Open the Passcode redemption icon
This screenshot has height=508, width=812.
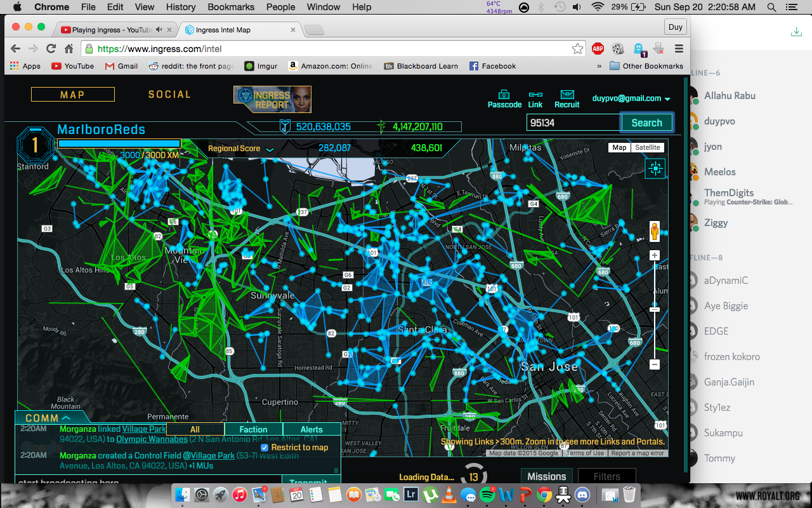click(504, 94)
